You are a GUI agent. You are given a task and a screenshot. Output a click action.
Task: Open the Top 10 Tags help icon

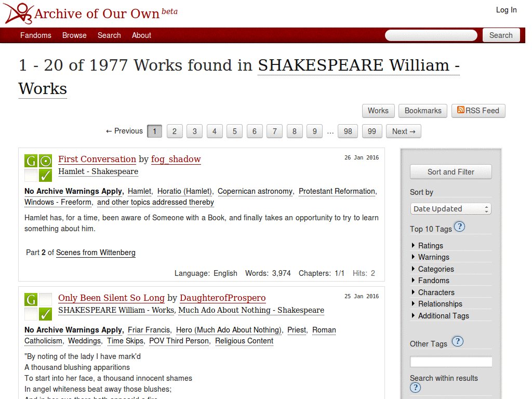(x=459, y=227)
